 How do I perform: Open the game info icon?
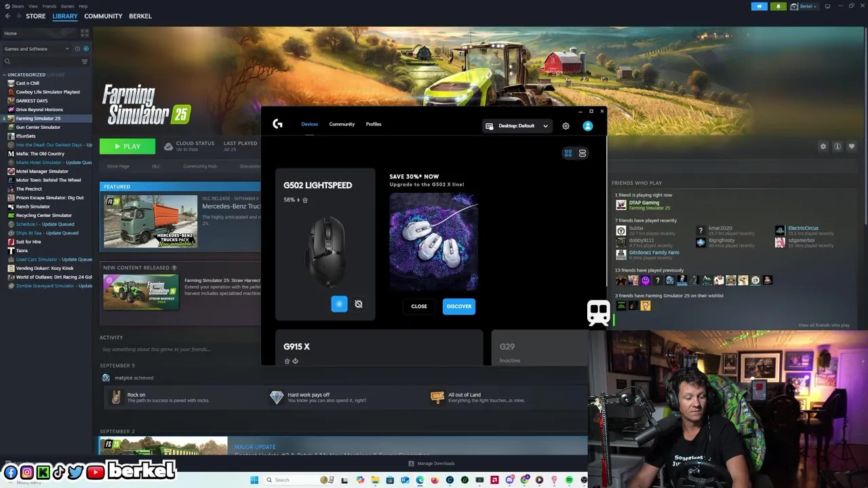pyautogui.click(x=837, y=146)
